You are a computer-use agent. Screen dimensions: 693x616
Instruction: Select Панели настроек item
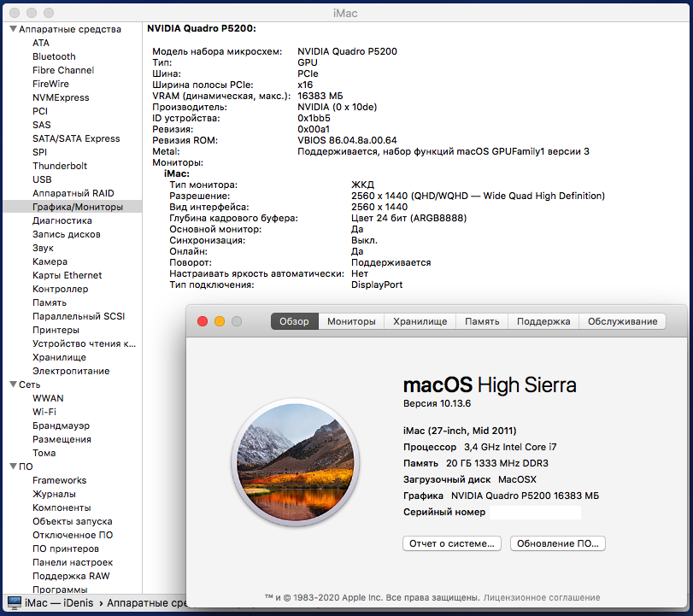(73, 562)
